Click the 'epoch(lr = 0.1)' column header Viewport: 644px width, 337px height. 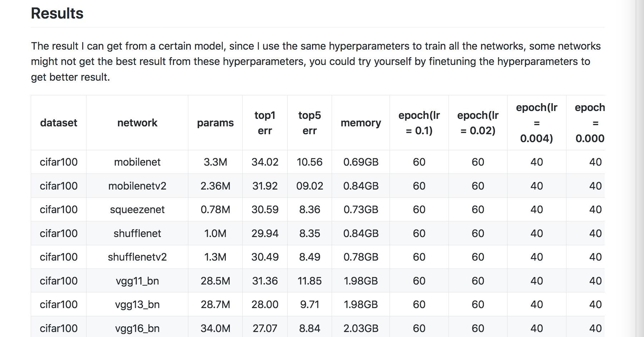[419, 123]
